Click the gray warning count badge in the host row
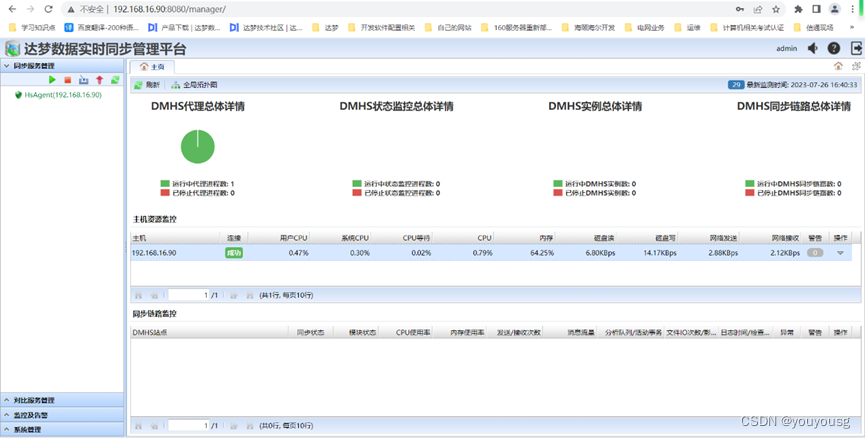The width and height of the screenshot is (865, 438). [815, 253]
